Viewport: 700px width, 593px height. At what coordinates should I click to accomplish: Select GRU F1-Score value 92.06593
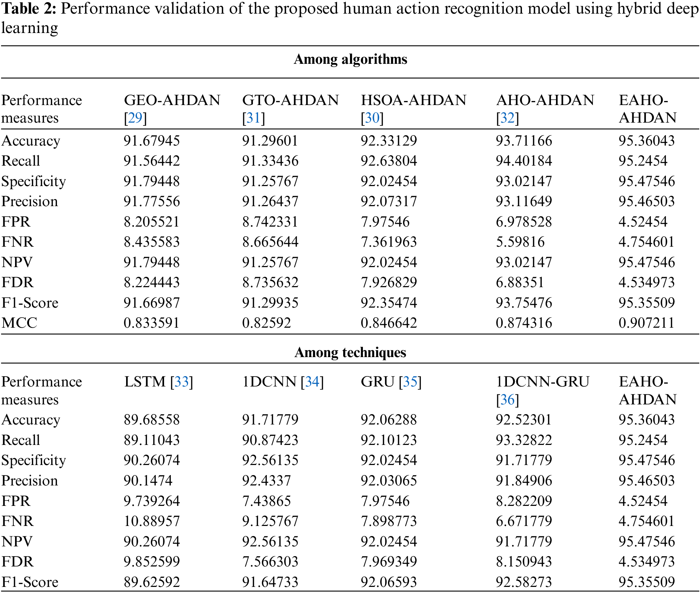point(389,582)
